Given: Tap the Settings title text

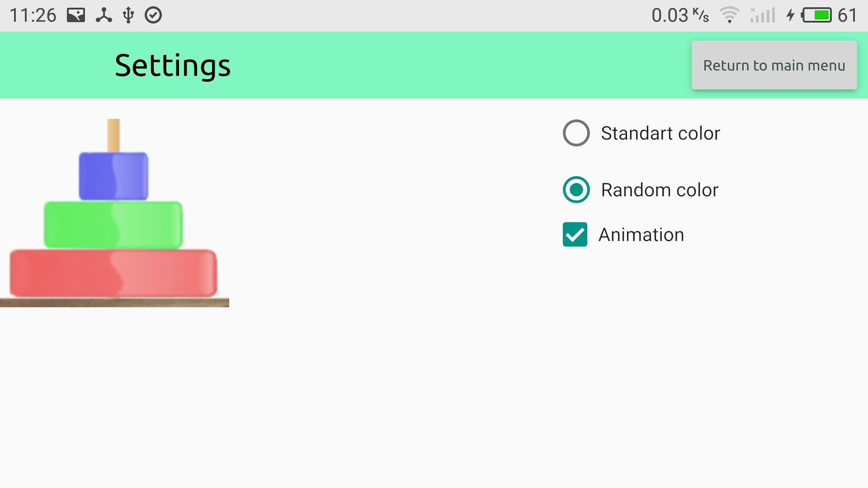Looking at the screenshot, I should (172, 66).
